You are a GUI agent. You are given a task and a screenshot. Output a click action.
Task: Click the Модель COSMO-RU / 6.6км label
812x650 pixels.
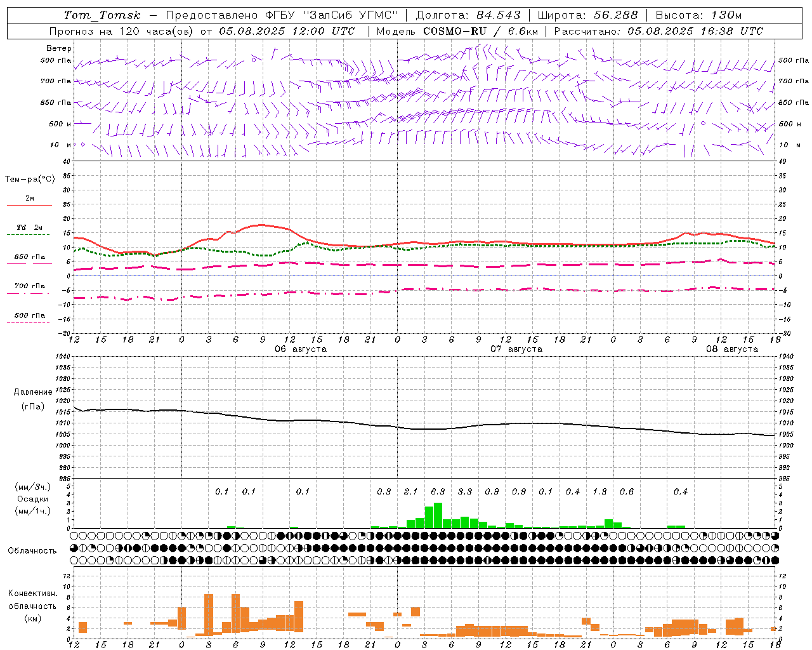click(x=457, y=31)
